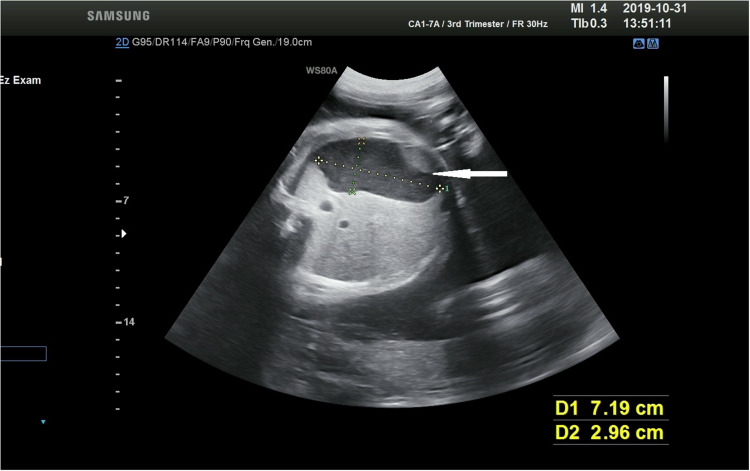Image resolution: width=750 pixels, height=471 pixels.
Task: Select the D2 upper caliper X marker
Action: pyautogui.click(x=361, y=141)
